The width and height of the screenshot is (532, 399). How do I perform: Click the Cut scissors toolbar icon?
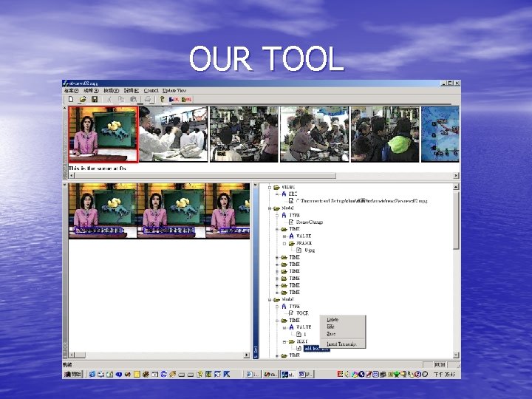[109, 99]
